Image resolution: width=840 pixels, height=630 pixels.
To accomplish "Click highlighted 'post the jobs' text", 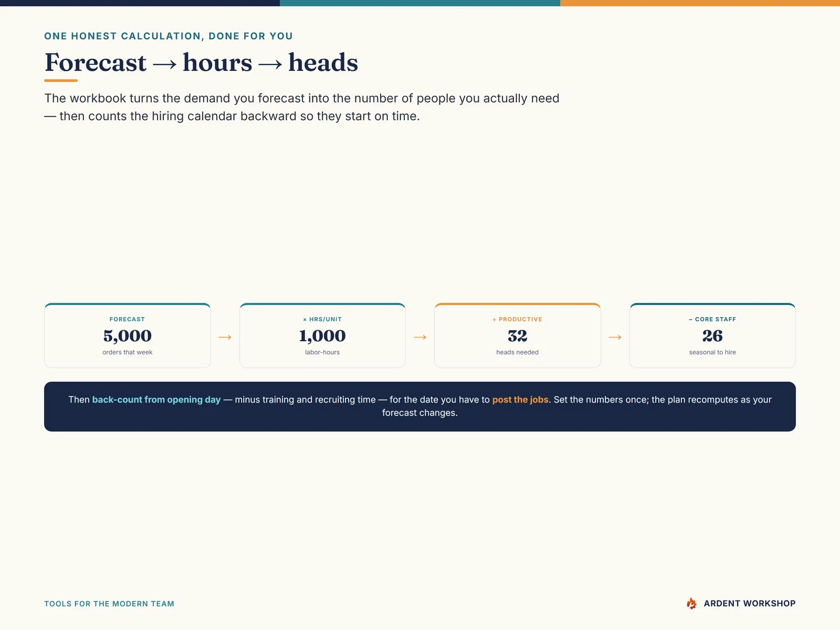I will tap(520, 400).
